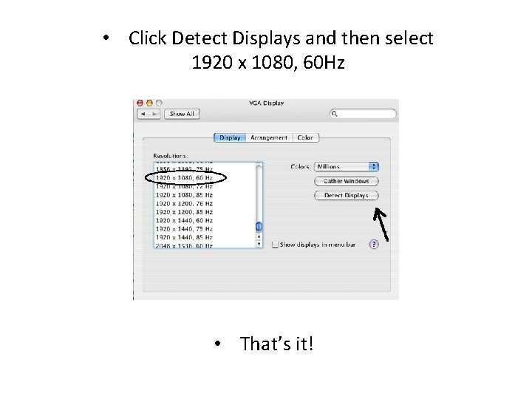Switch to the Color tab
Viewport: 532px width, 399px height.
point(305,137)
